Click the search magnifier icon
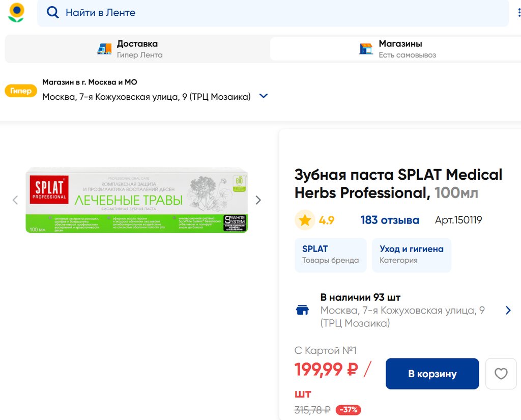This screenshot has height=420, width=521. 52,13
